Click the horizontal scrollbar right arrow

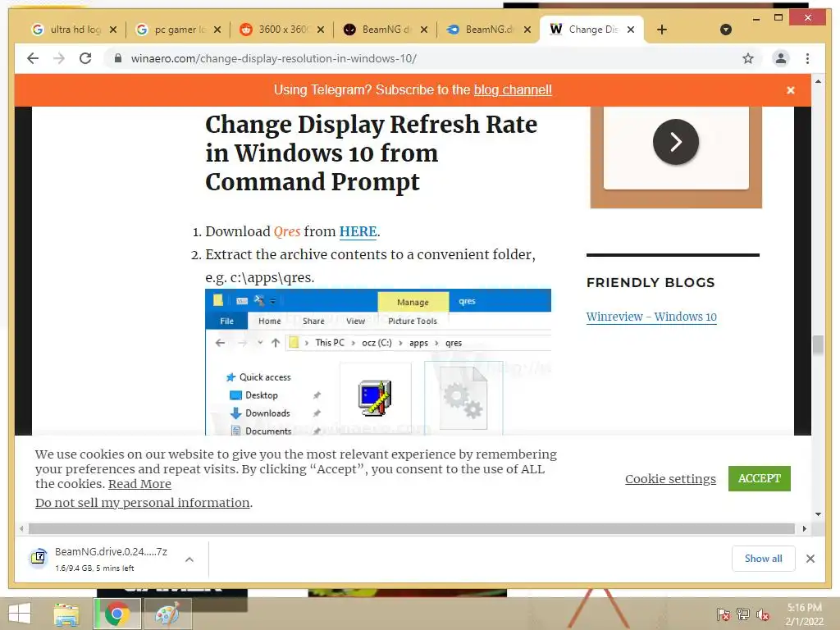[804, 529]
